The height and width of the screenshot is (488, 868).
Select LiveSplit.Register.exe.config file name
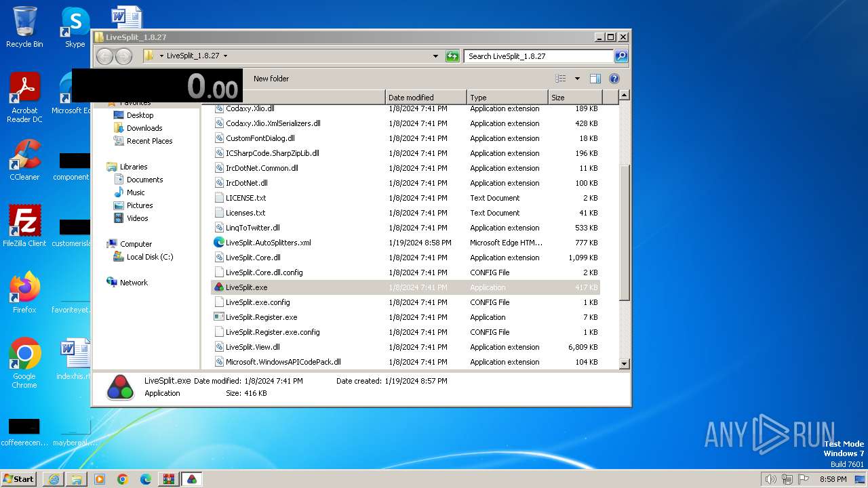273,332
